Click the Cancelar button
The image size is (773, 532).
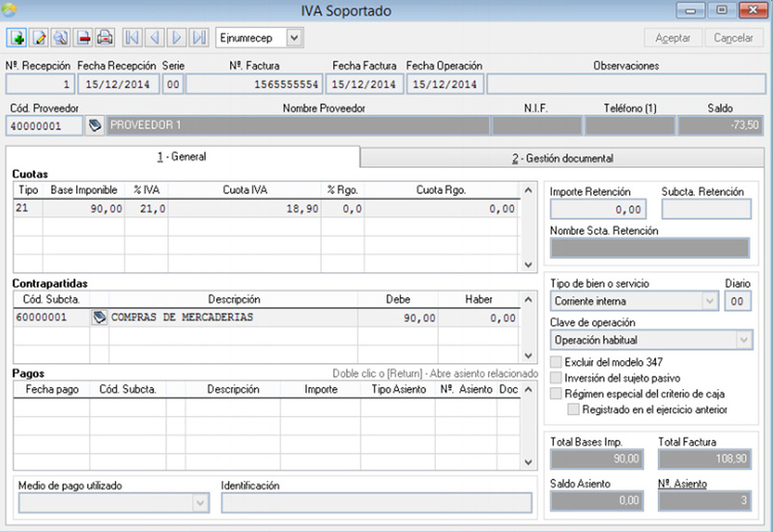point(733,38)
